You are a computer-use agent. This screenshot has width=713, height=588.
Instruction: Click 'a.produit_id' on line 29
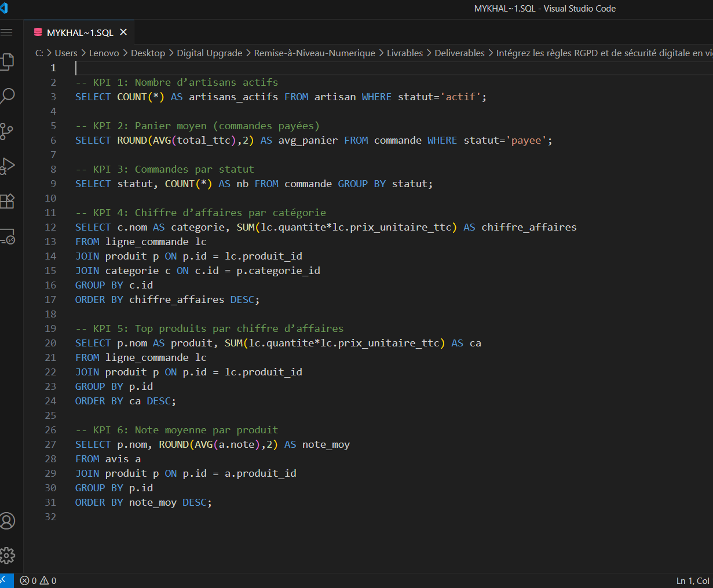click(261, 473)
